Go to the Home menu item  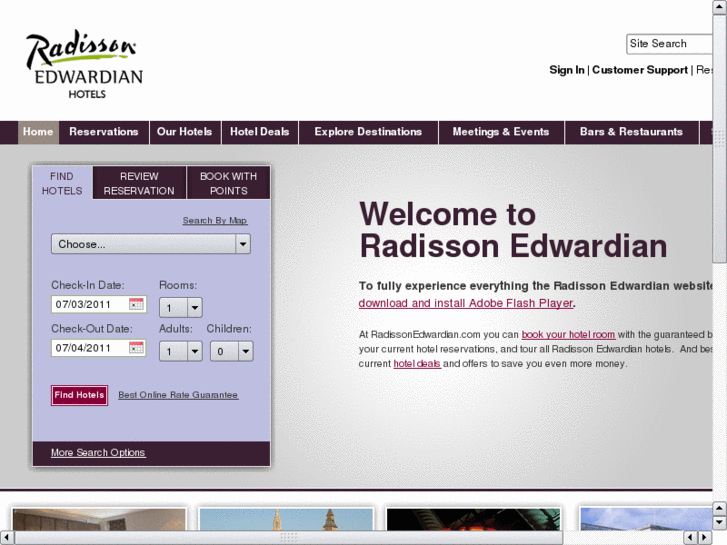pyautogui.click(x=38, y=132)
